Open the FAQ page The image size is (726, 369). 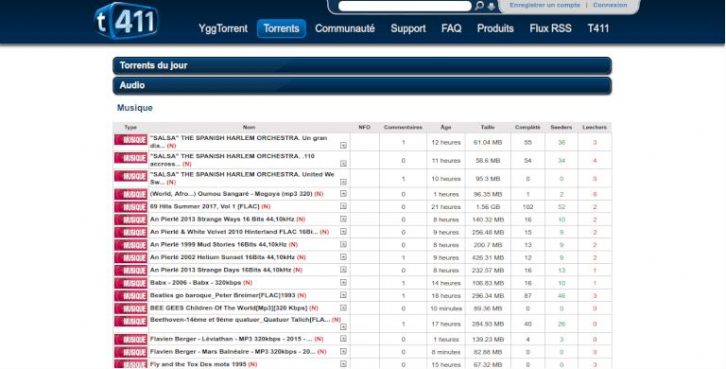(x=451, y=29)
